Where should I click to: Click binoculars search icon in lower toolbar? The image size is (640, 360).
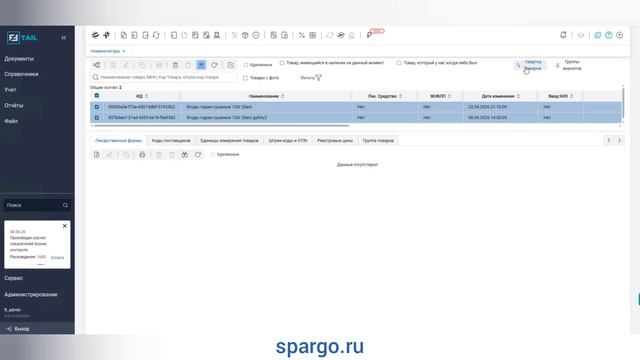click(185, 155)
